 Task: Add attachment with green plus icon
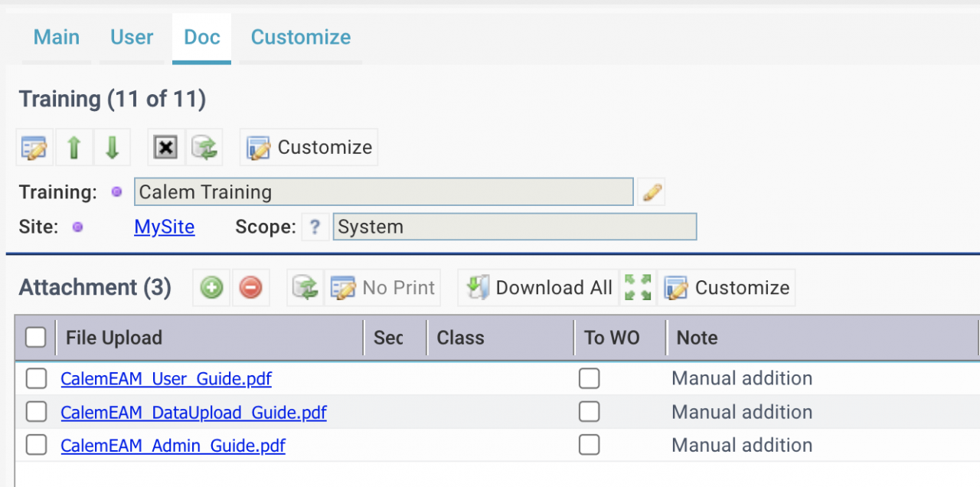click(211, 288)
